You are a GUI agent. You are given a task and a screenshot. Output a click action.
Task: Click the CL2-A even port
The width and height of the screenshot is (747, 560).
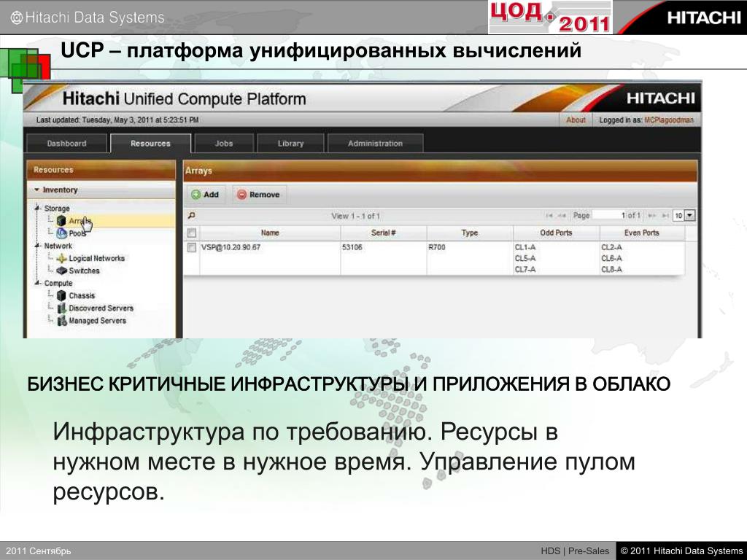point(611,247)
